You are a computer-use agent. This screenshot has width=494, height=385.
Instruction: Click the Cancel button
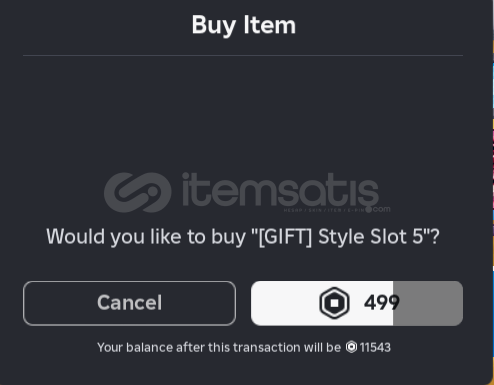[x=129, y=303]
